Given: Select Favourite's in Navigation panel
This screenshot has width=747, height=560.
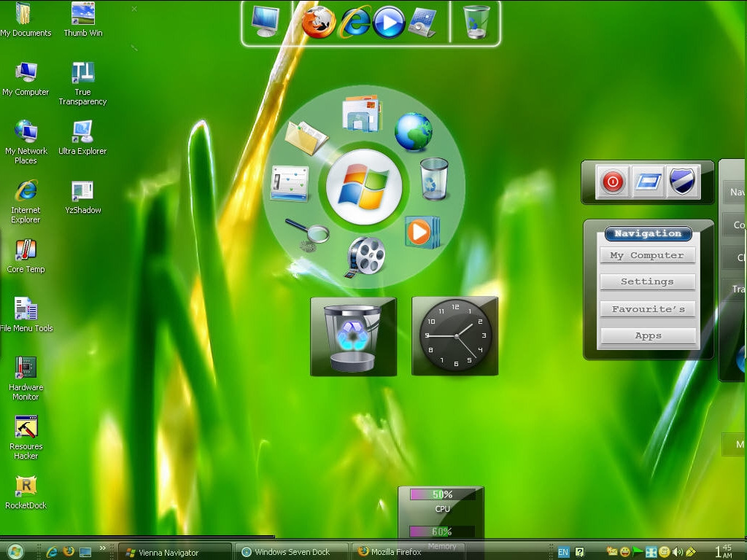Looking at the screenshot, I should coord(647,309).
